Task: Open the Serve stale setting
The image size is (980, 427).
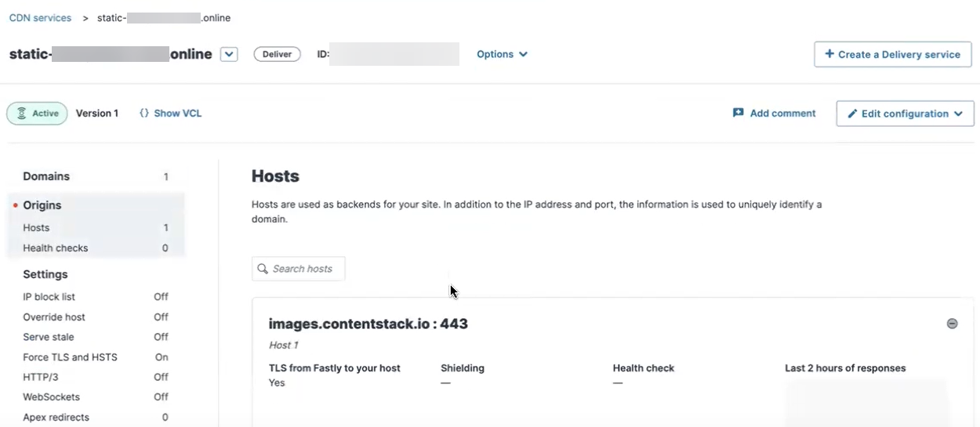Action: tap(49, 337)
